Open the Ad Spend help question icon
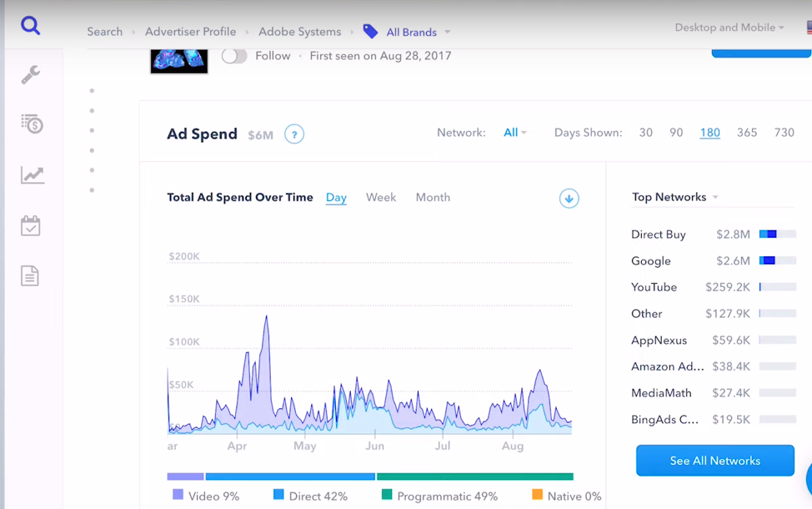 click(294, 134)
